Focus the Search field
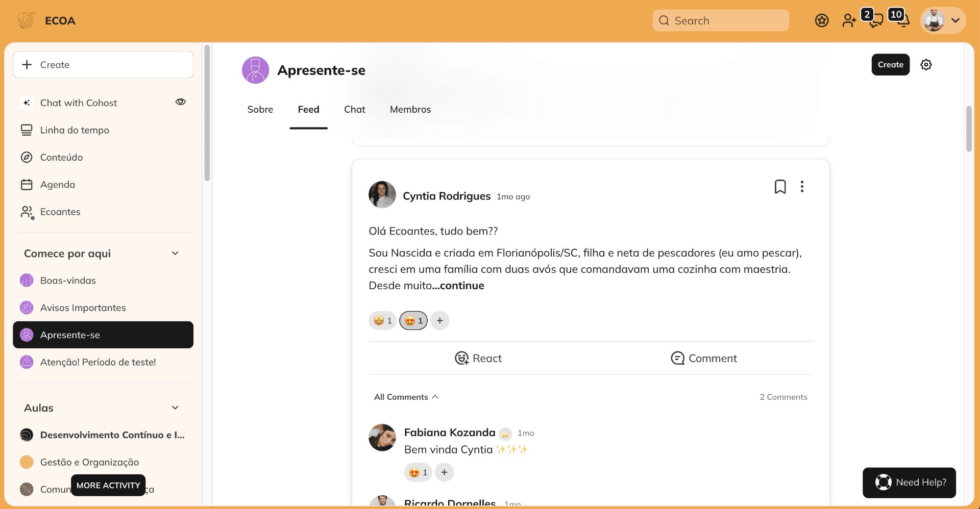 (721, 20)
